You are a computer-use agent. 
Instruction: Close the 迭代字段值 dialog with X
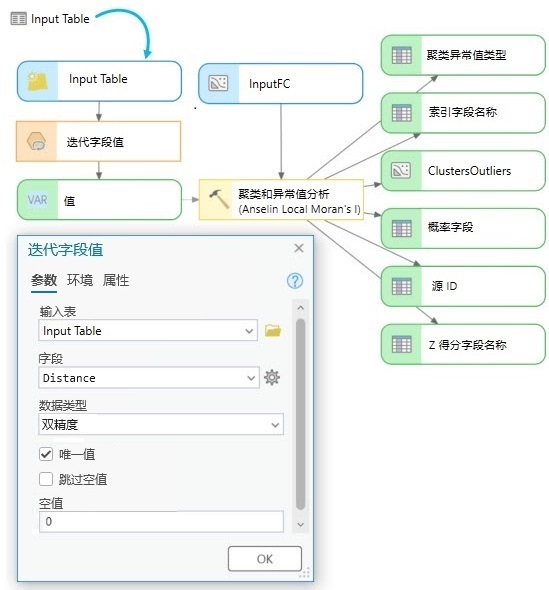(x=299, y=248)
